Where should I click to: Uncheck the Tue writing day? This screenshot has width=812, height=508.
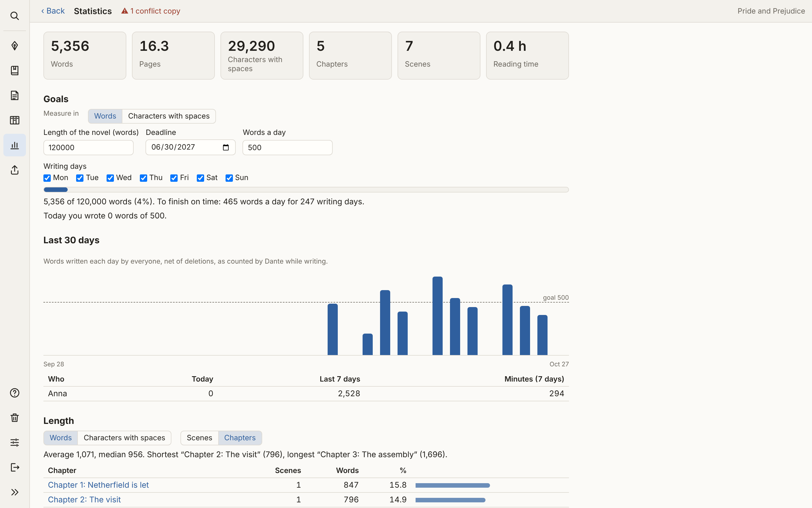click(80, 178)
